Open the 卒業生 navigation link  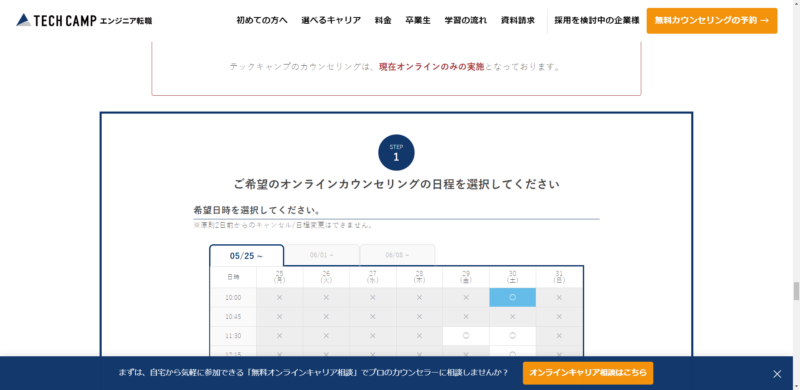click(418, 20)
